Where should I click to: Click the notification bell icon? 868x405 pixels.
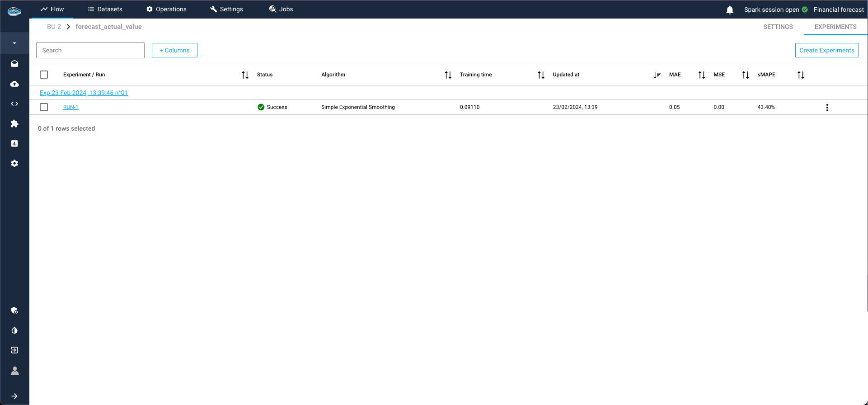[729, 10]
